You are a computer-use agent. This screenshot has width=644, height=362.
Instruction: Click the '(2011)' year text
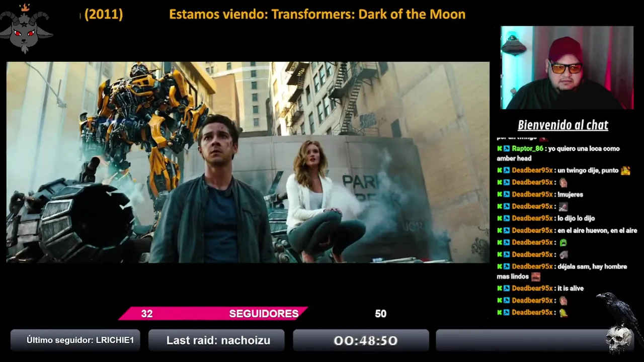click(104, 14)
